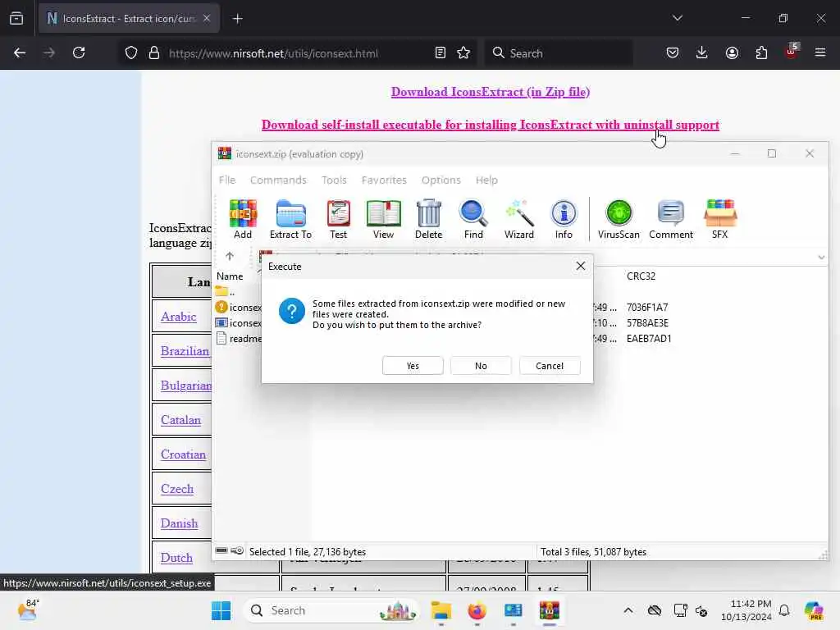List all tabs dropdown arrow

[x=677, y=18]
